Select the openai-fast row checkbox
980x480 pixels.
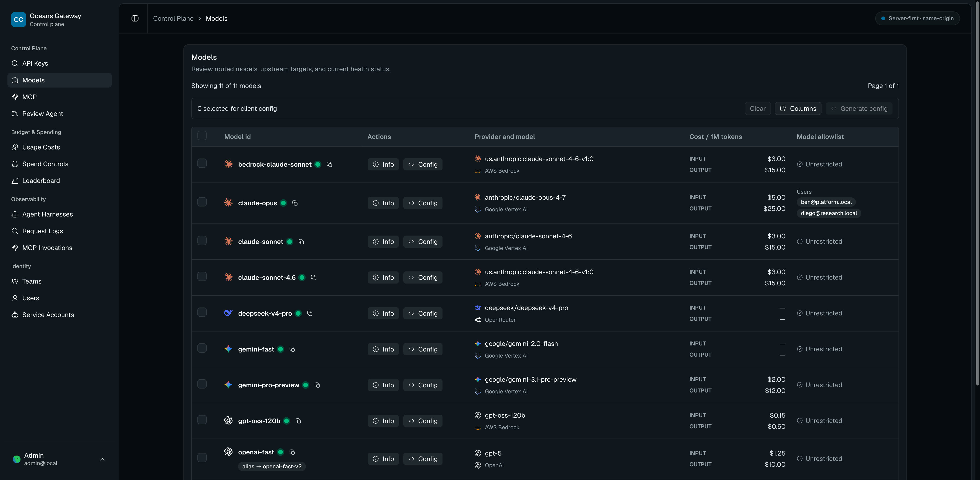point(202,458)
